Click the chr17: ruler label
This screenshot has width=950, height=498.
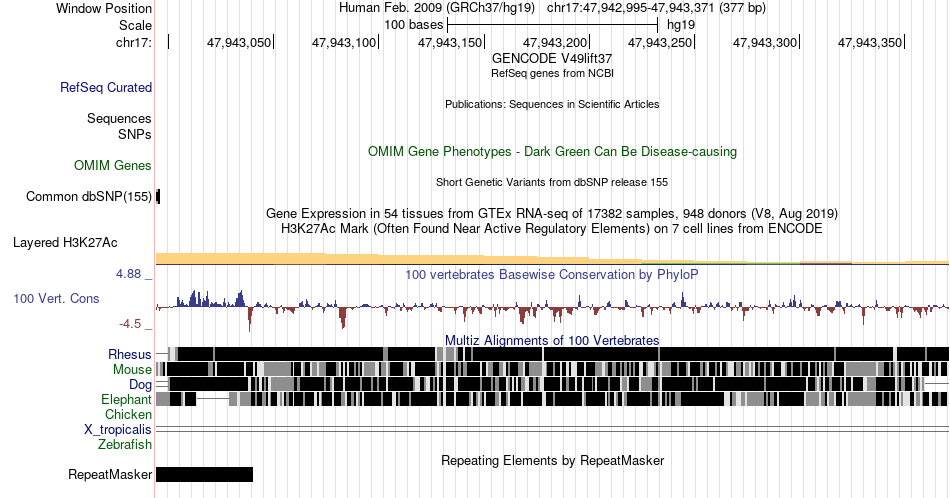[x=134, y=42]
